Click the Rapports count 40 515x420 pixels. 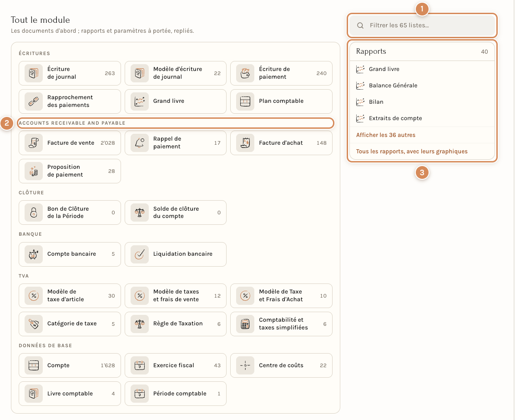point(485,51)
